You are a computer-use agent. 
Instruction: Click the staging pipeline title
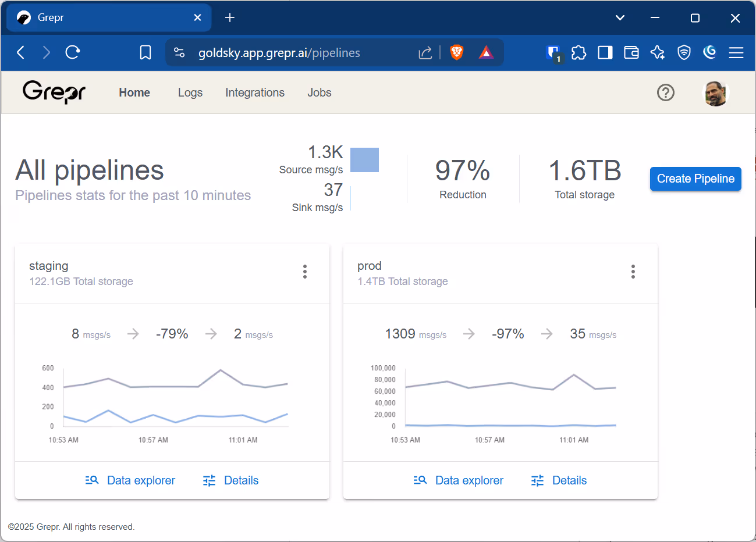[49, 266]
